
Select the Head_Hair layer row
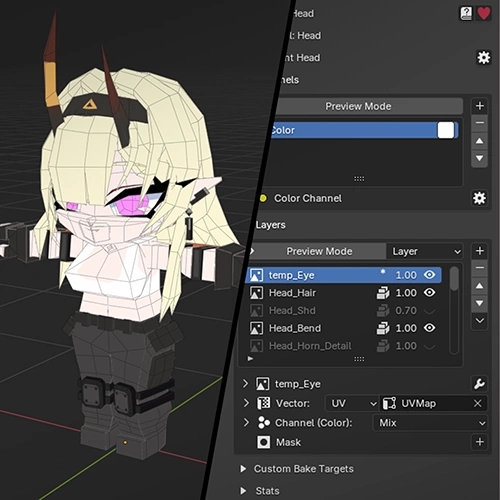tap(344, 293)
